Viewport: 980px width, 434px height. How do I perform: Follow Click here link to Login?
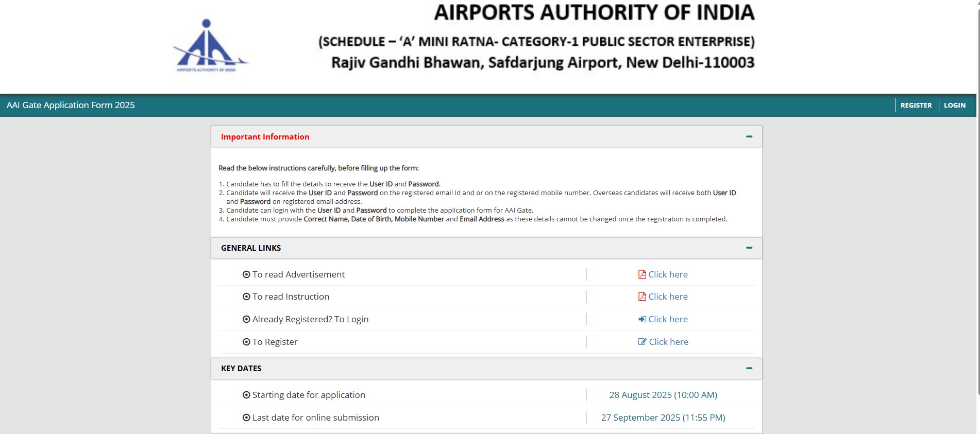click(668, 319)
